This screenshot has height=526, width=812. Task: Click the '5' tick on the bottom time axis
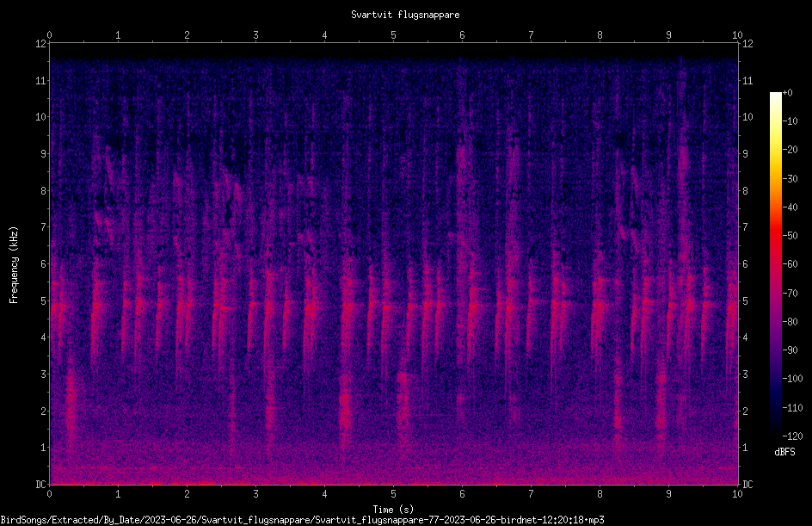[x=394, y=494]
